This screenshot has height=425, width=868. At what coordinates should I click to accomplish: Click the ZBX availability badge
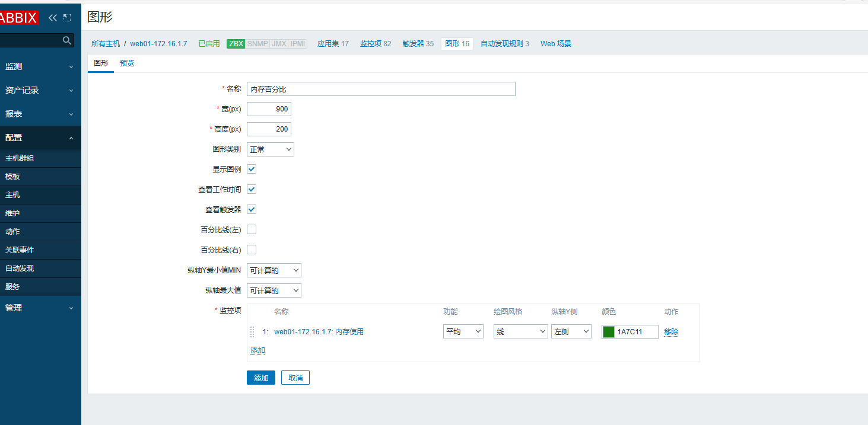coord(236,44)
